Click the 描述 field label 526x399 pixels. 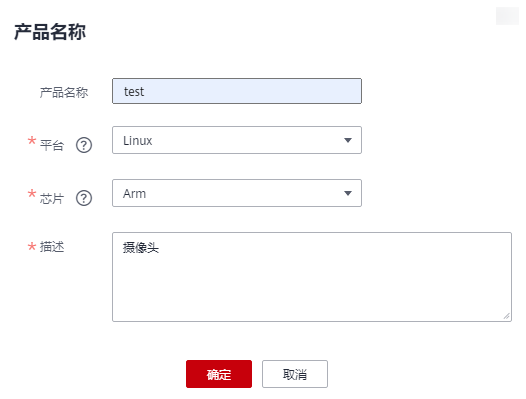[x=52, y=247]
